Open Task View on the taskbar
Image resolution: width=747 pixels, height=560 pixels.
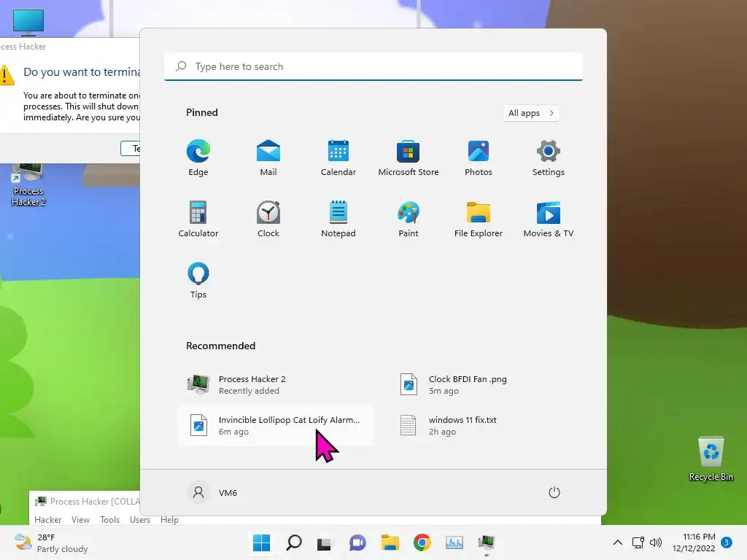[325, 542]
